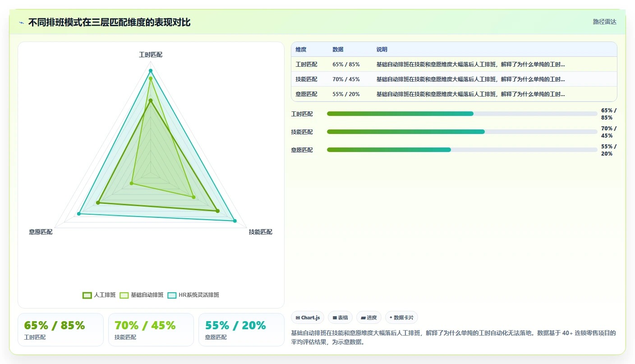This screenshot has width=635, height=364.
Task: Select the 表格 tag chip
Action: (340, 318)
